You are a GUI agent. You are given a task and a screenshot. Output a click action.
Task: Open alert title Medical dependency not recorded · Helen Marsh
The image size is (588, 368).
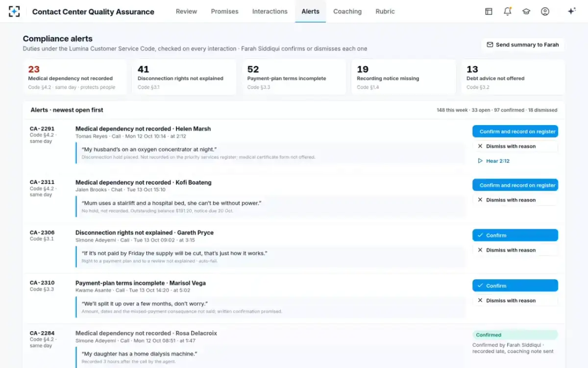143,129
